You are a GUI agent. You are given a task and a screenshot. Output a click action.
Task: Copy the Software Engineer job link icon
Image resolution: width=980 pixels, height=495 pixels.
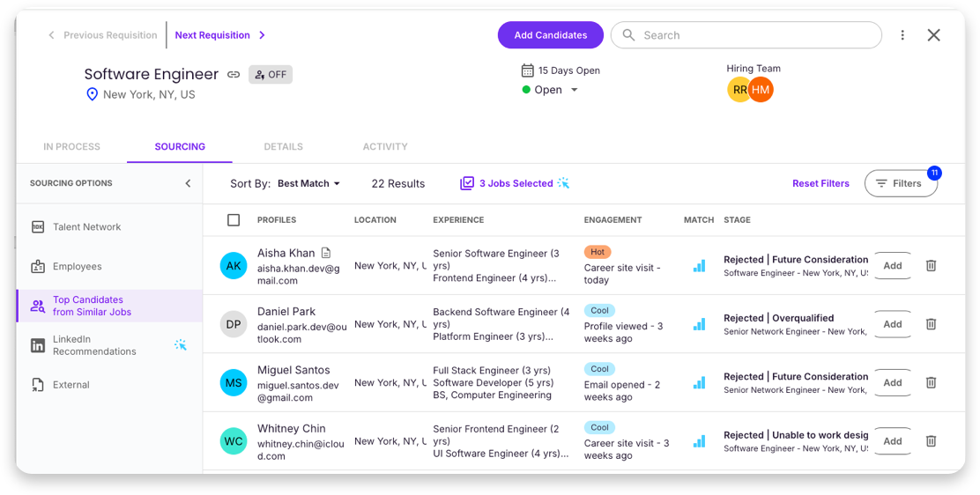[234, 74]
